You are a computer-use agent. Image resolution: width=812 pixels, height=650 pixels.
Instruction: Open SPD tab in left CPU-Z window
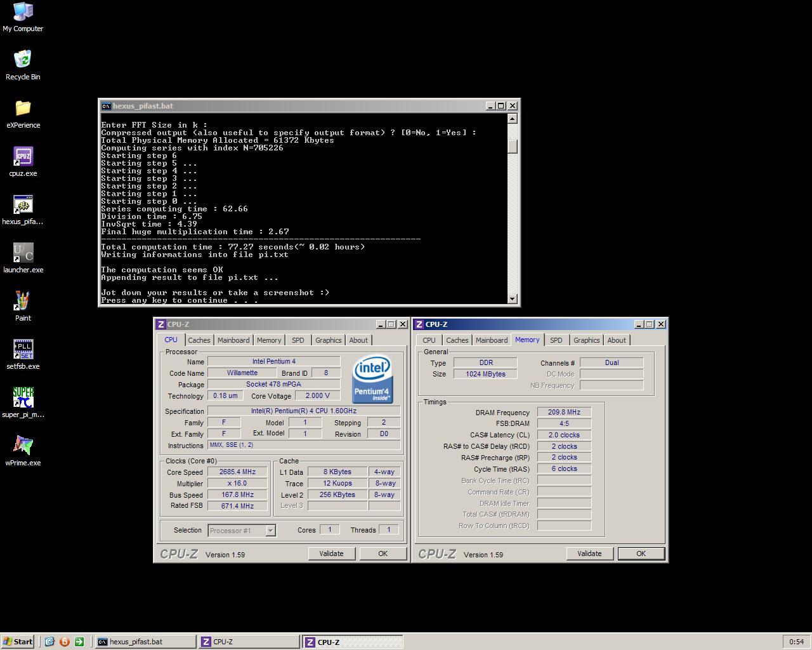pyautogui.click(x=298, y=340)
